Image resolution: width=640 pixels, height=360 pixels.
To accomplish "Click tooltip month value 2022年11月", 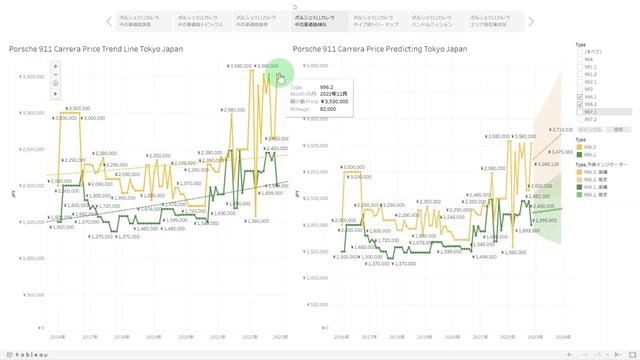I will [x=333, y=94].
